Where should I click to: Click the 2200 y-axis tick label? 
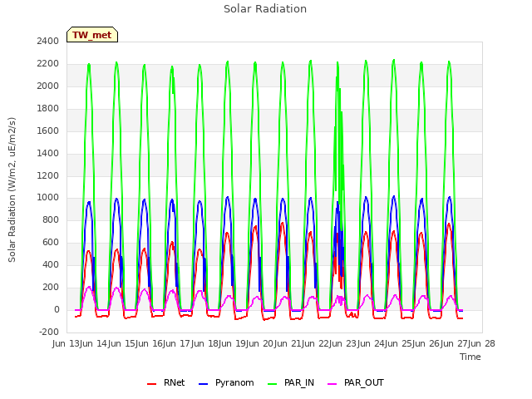(x=48, y=64)
